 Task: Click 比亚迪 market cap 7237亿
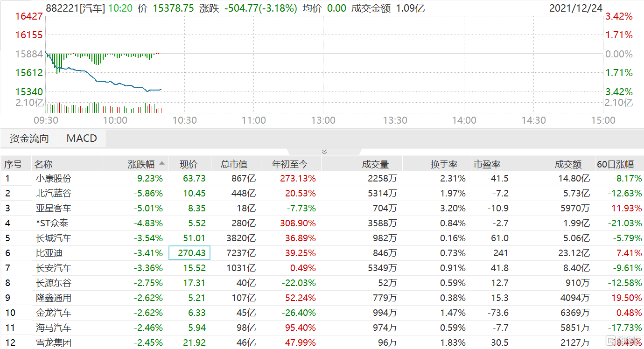[x=240, y=253]
